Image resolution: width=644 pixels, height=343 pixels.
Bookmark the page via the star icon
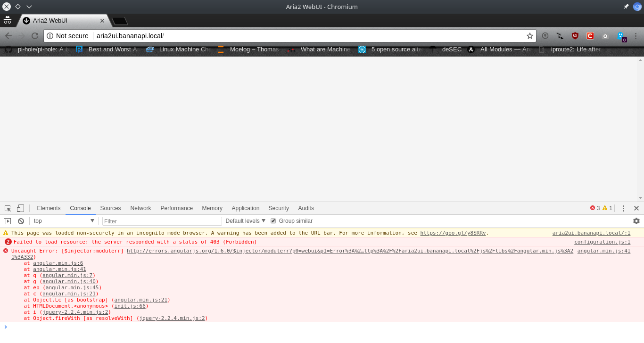tap(529, 36)
